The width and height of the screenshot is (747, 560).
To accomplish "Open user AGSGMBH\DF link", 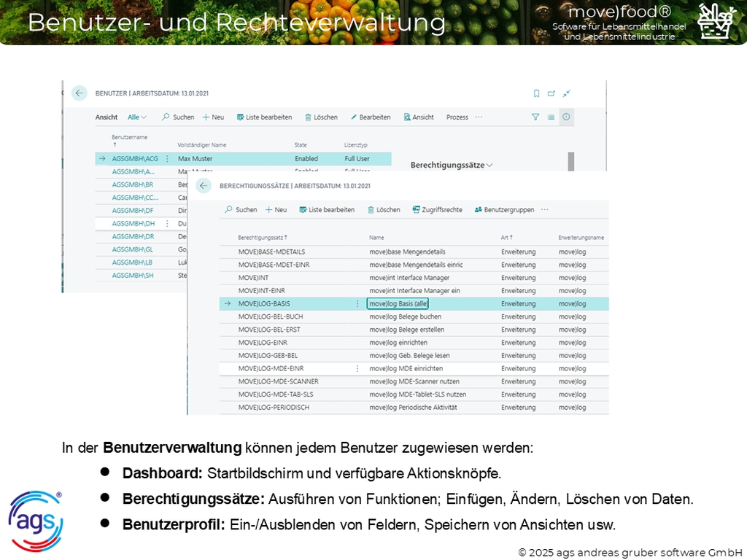I will point(133,211).
